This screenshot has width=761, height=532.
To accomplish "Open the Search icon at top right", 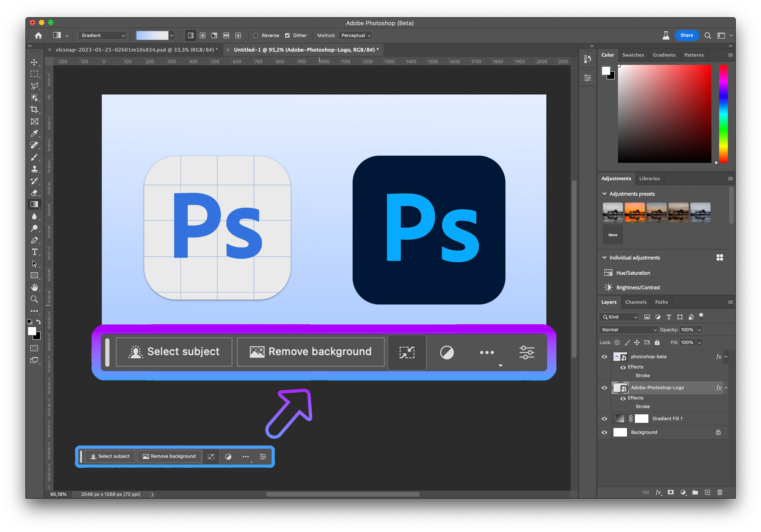I will click(x=707, y=35).
